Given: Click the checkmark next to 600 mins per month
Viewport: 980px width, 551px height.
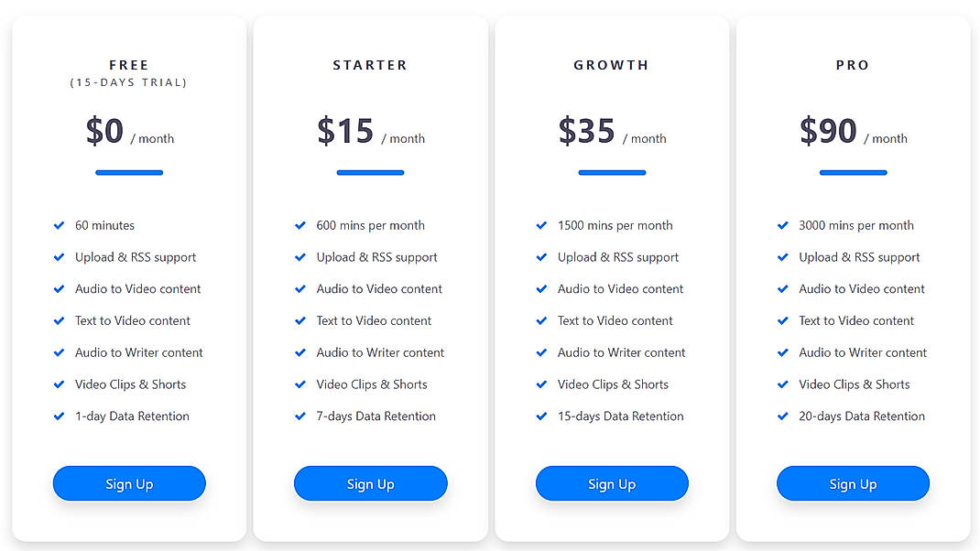Looking at the screenshot, I should [299, 225].
